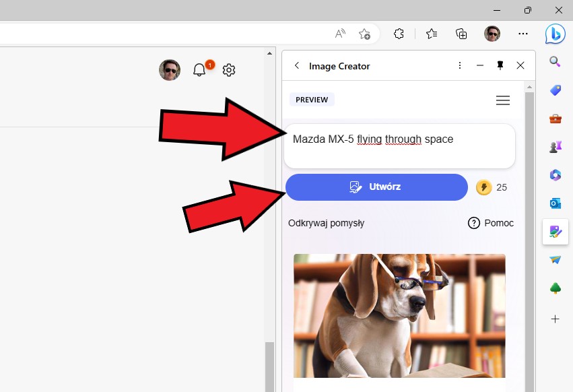This screenshot has width=573, height=392.
Task: Pin the Image Creator panel
Action: 500,65
